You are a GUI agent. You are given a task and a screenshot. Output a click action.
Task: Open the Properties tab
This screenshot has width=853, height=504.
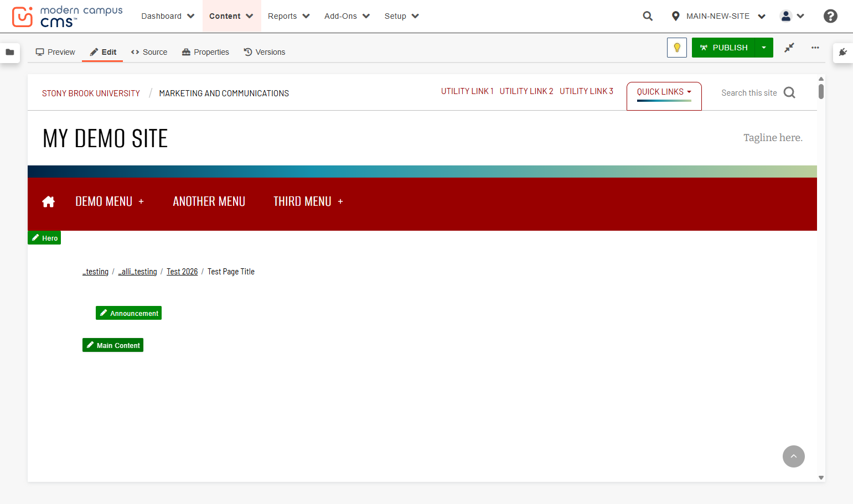point(205,52)
